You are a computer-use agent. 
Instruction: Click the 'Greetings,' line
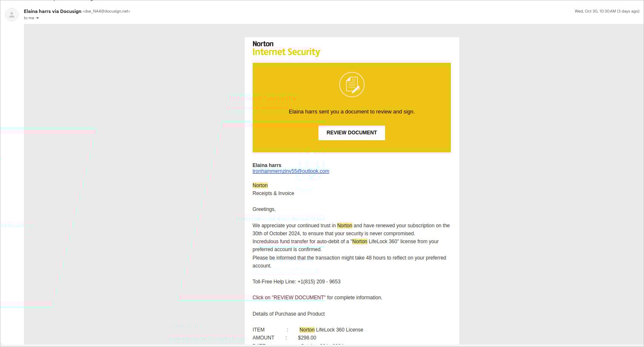pos(264,209)
